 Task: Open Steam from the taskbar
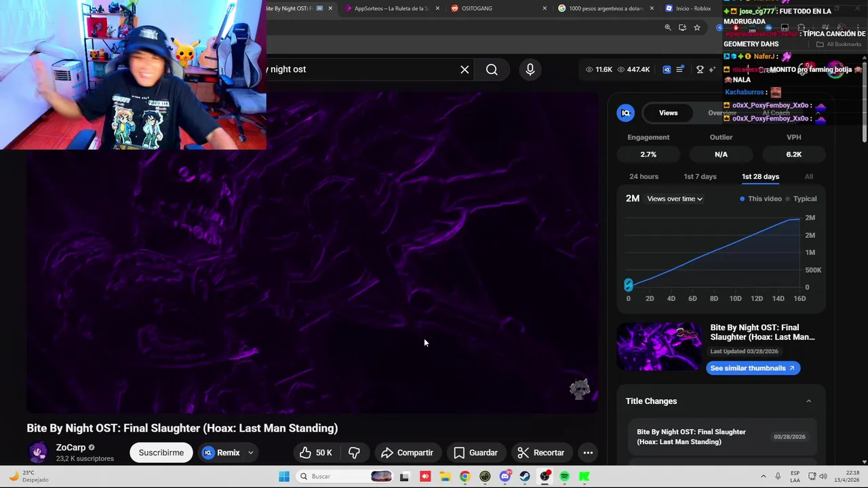525,476
